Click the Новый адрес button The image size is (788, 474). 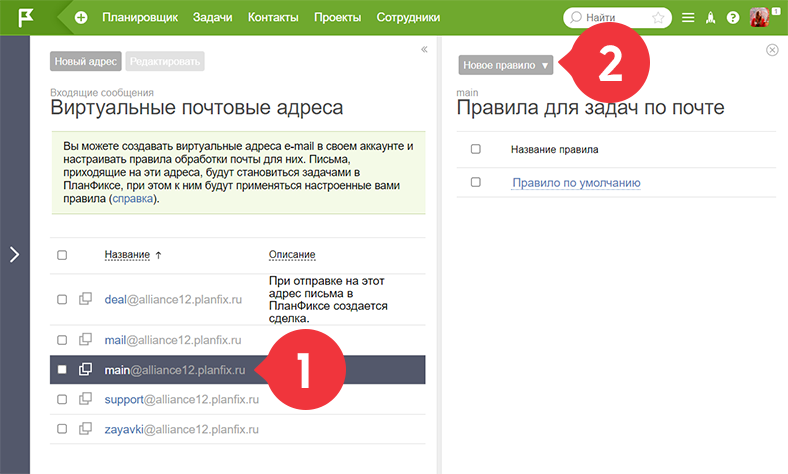pyautogui.click(x=85, y=61)
